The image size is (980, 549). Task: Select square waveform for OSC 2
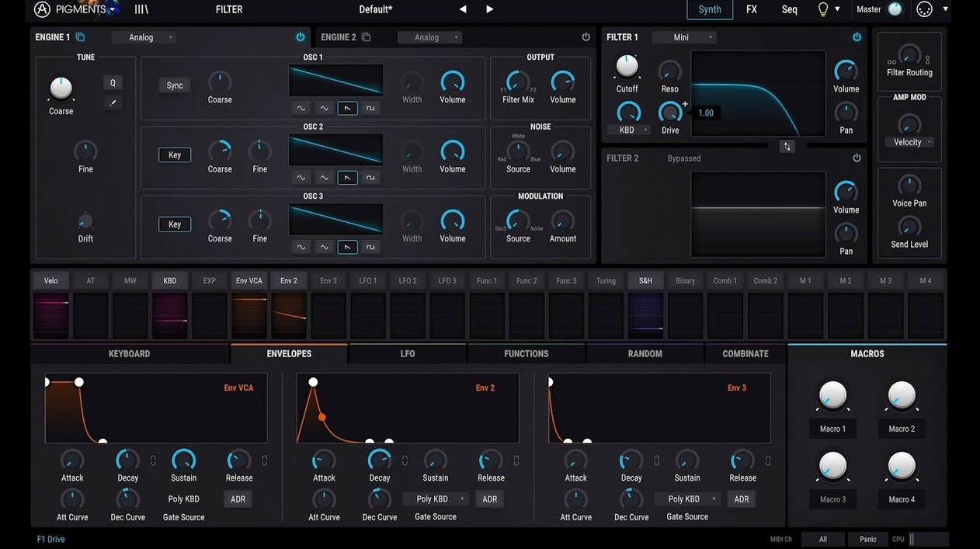[370, 178]
